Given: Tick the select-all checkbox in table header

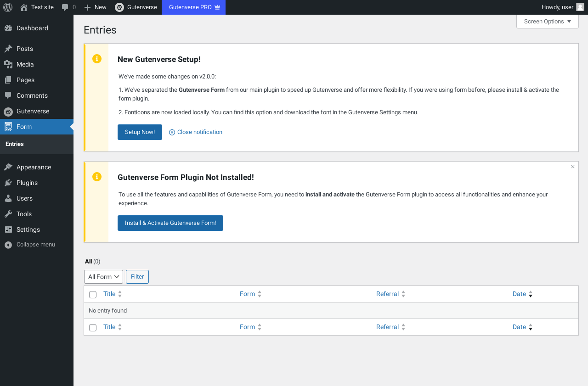Looking at the screenshot, I should coord(93,295).
